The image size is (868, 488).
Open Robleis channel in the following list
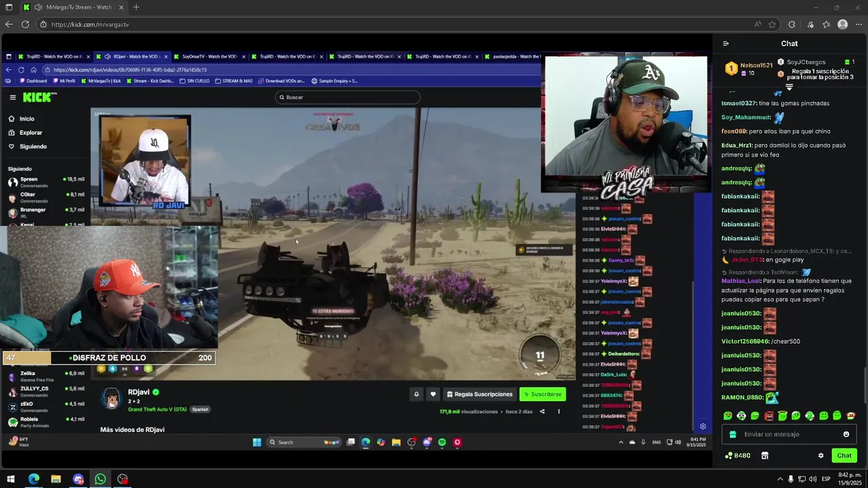click(45, 422)
